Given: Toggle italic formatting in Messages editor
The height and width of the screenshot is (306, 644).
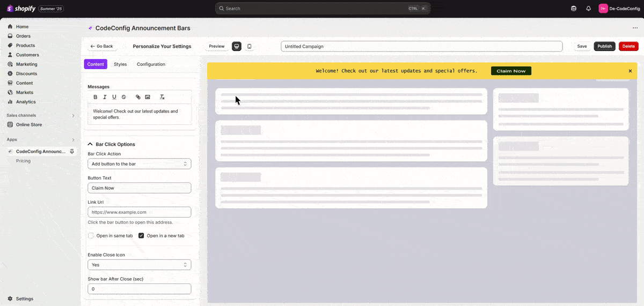Looking at the screenshot, I should [105, 97].
